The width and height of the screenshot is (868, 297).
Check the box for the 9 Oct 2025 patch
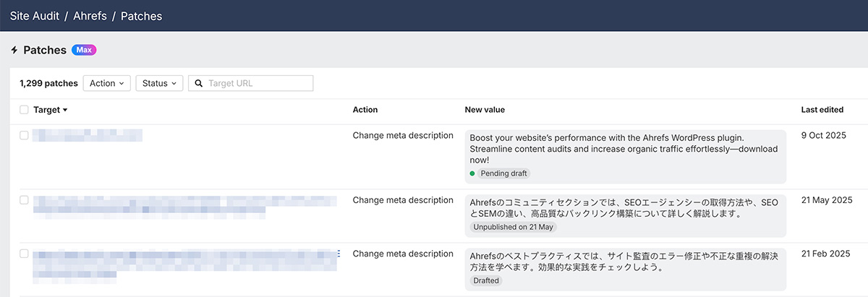pos(24,135)
